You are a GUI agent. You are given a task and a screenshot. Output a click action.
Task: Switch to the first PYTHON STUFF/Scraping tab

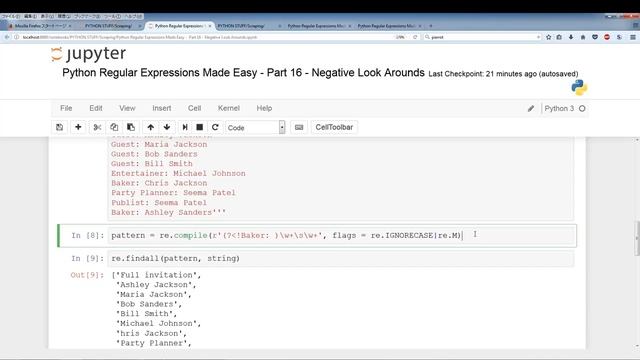click(x=109, y=26)
